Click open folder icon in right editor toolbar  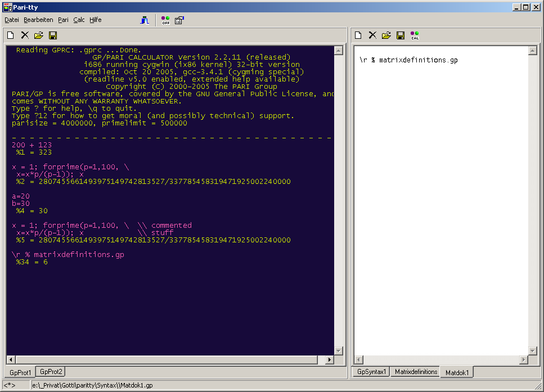pyautogui.click(x=386, y=35)
